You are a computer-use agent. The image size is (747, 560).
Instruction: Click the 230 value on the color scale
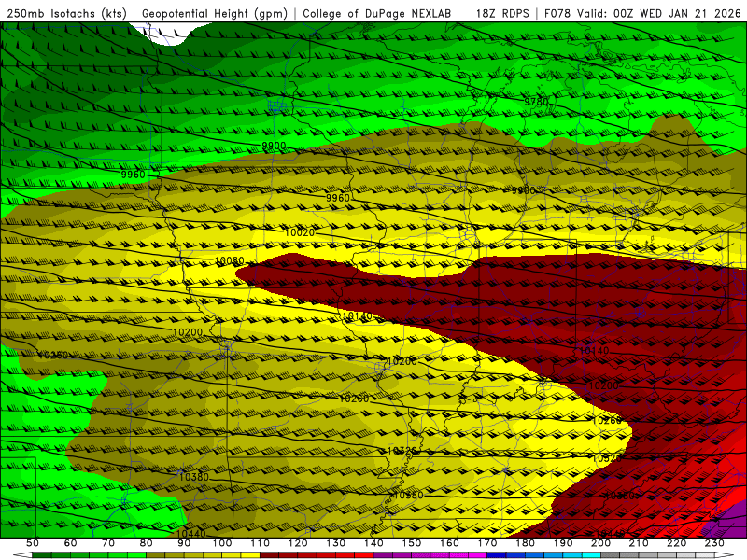(x=714, y=543)
